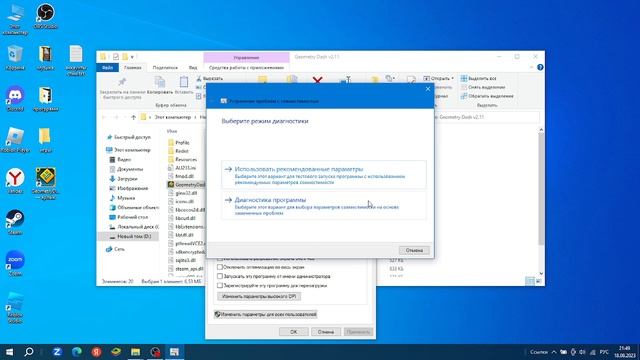This screenshot has height=360, width=640.
Task: Select sqlite3.dll in file list
Action: point(182,260)
